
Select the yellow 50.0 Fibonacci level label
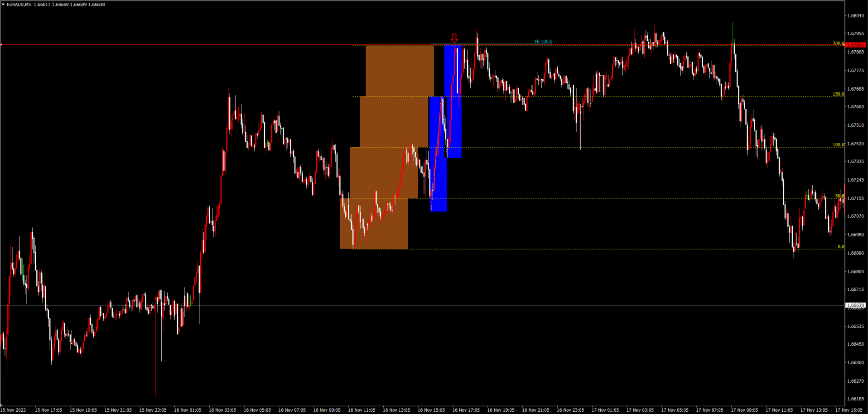(839, 196)
